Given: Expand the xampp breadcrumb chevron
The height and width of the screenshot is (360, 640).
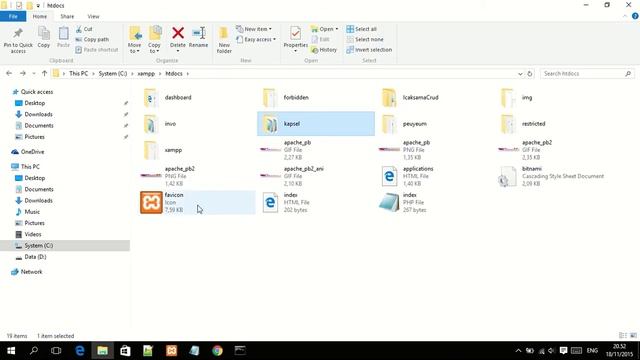Looking at the screenshot, I should [x=160, y=74].
